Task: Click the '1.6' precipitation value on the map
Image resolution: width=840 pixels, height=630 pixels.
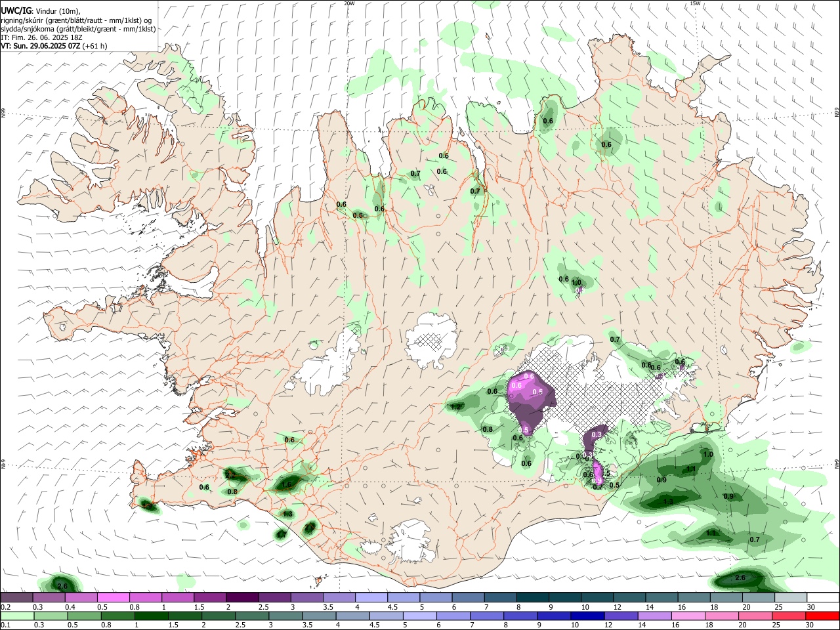Action: 286,485
